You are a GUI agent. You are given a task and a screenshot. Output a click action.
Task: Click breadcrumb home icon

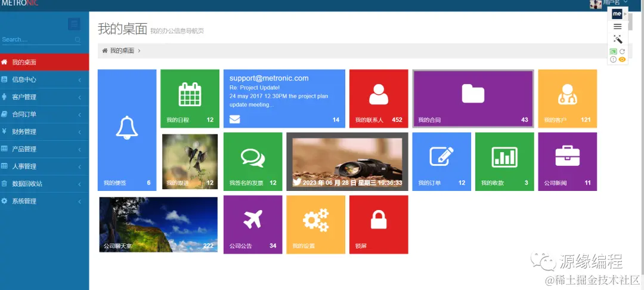[x=105, y=51]
